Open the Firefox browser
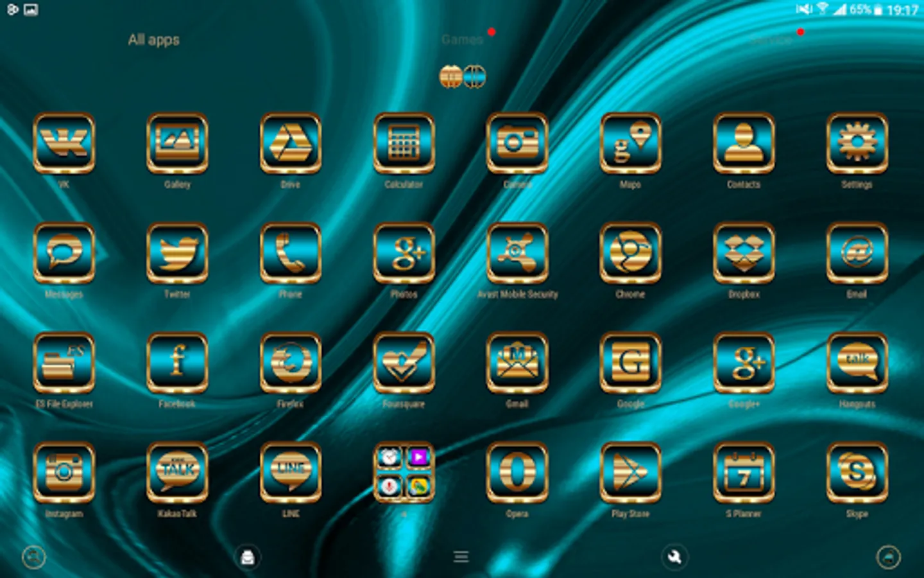Image resolution: width=924 pixels, height=578 pixels. point(291,363)
